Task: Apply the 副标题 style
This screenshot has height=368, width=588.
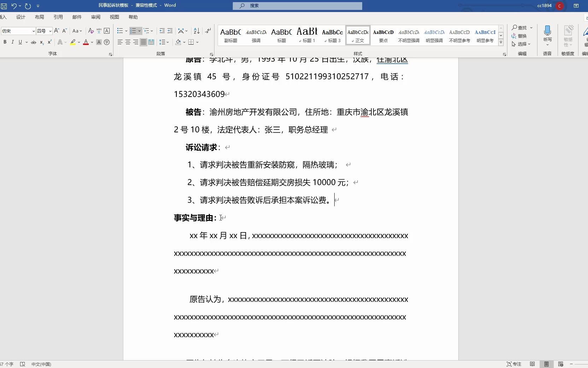Action: 231,35
